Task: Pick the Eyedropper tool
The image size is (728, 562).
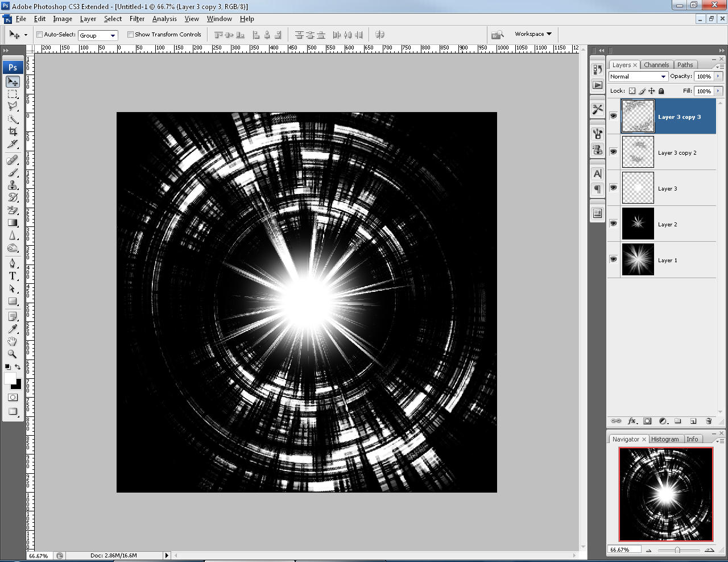Action: (13, 329)
